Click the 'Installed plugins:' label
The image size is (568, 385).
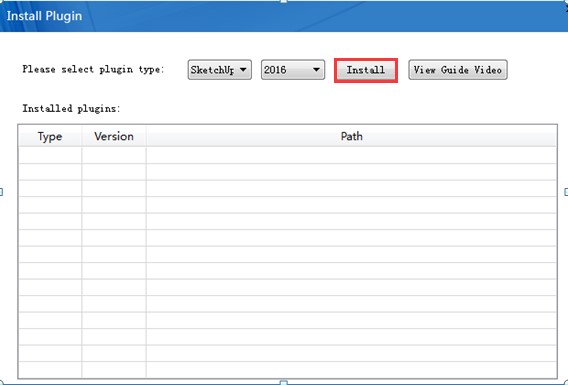[71, 108]
